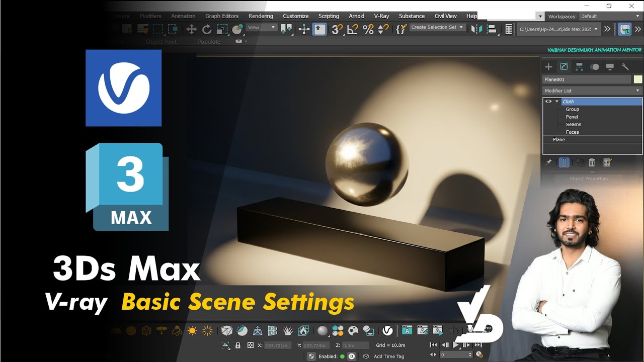Click the Mirror tool icon

(x=476, y=29)
